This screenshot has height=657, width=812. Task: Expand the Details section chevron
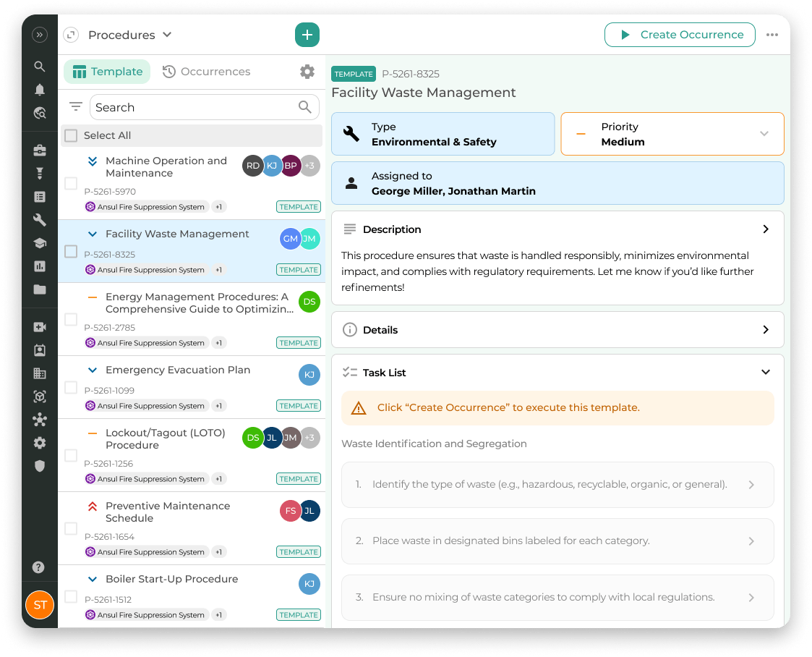click(x=766, y=329)
